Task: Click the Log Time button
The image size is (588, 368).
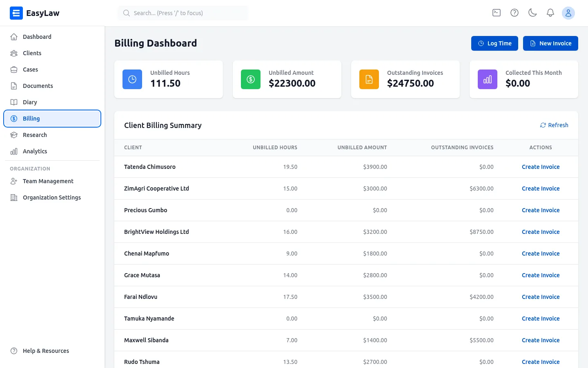Action: click(x=494, y=43)
